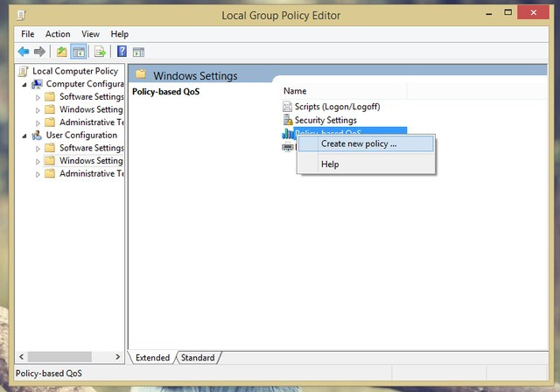Screen dimensions: 560x392
Task: Choose Help from the context menu
Action: pyautogui.click(x=366, y=164)
